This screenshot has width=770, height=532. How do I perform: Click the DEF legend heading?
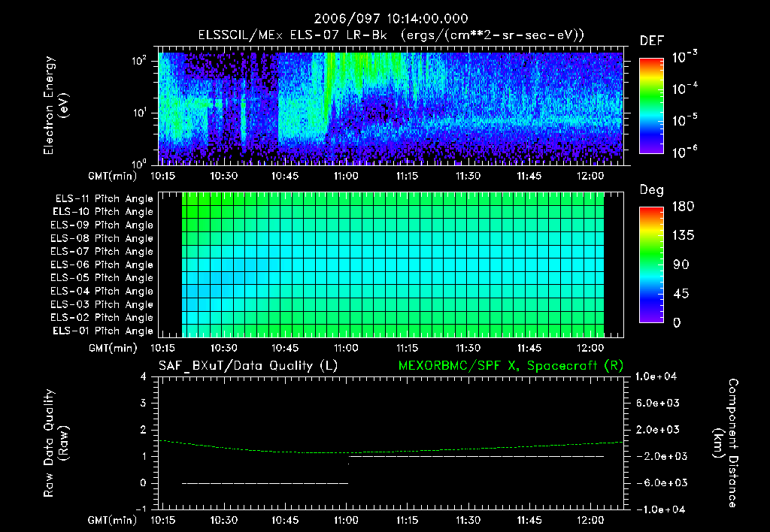652,41
